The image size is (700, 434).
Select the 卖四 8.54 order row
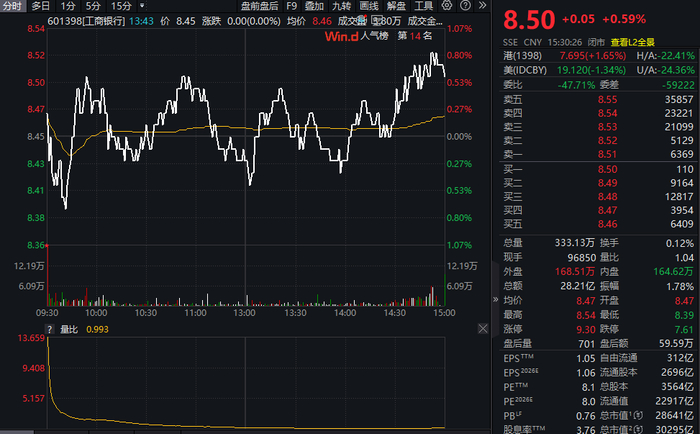pos(598,113)
